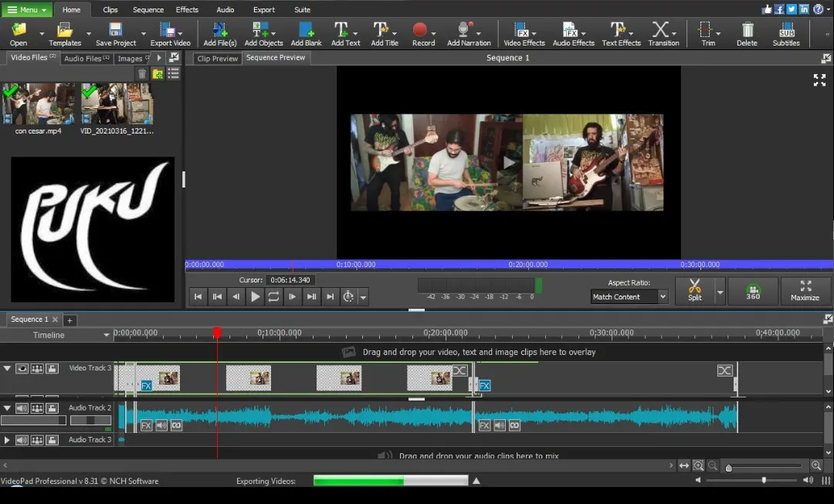Click the timeline zoom-in magnifier
This screenshot has width=834, height=504.
click(816, 466)
